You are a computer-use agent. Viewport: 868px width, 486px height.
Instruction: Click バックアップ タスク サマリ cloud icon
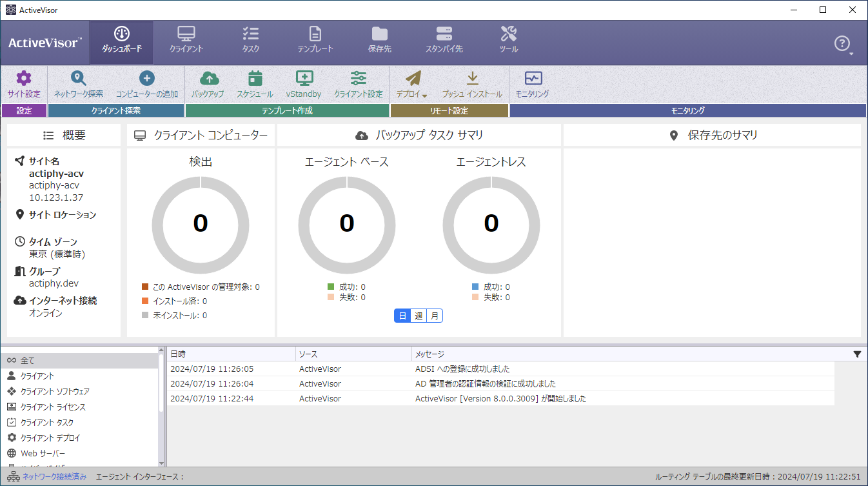362,136
